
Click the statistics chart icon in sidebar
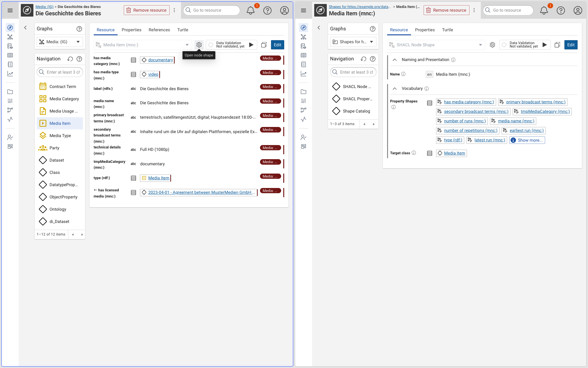(10, 74)
